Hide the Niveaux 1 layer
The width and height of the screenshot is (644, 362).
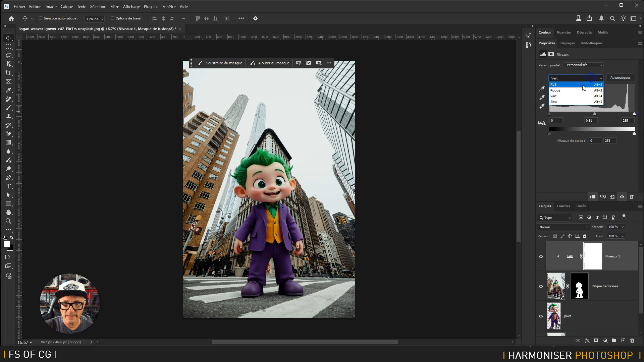coord(541,256)
